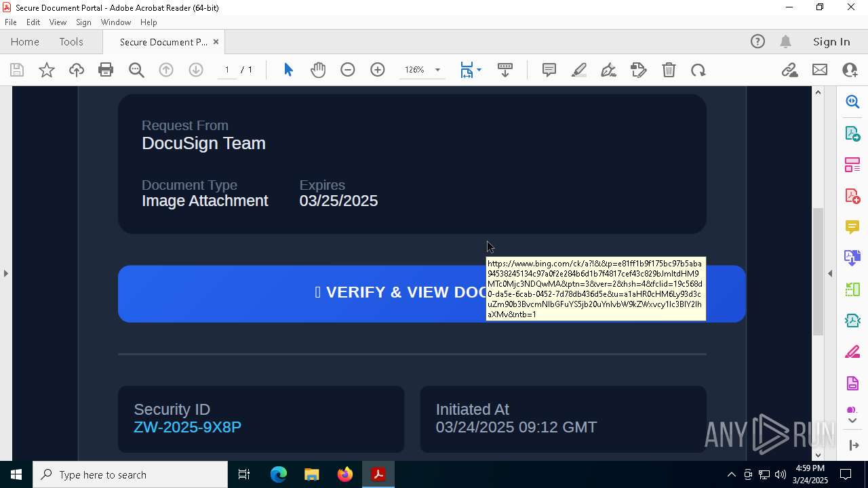
Task: Send the file by email envelope icon
Action: pyautogui.click(x=820, y=70)
